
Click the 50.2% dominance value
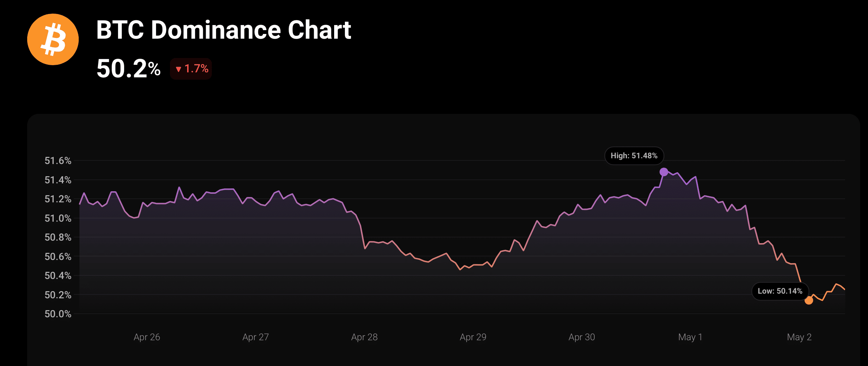point(128,68)
